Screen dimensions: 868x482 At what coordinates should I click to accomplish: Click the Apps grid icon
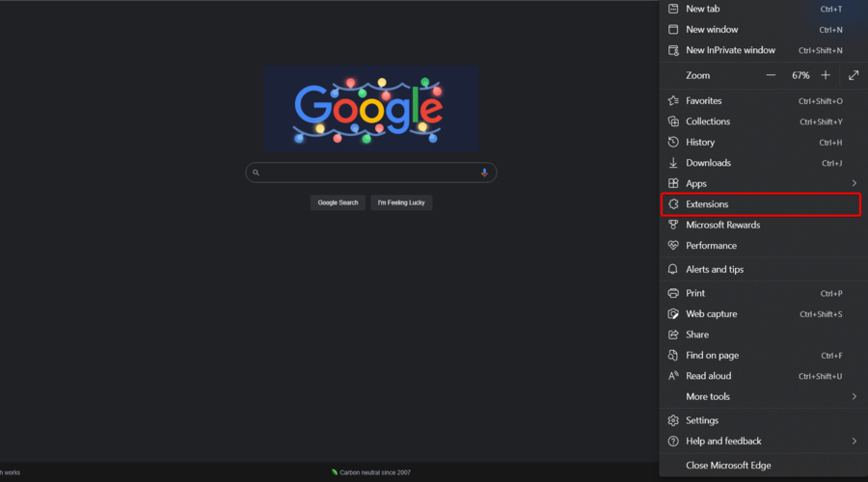point(673,183)
